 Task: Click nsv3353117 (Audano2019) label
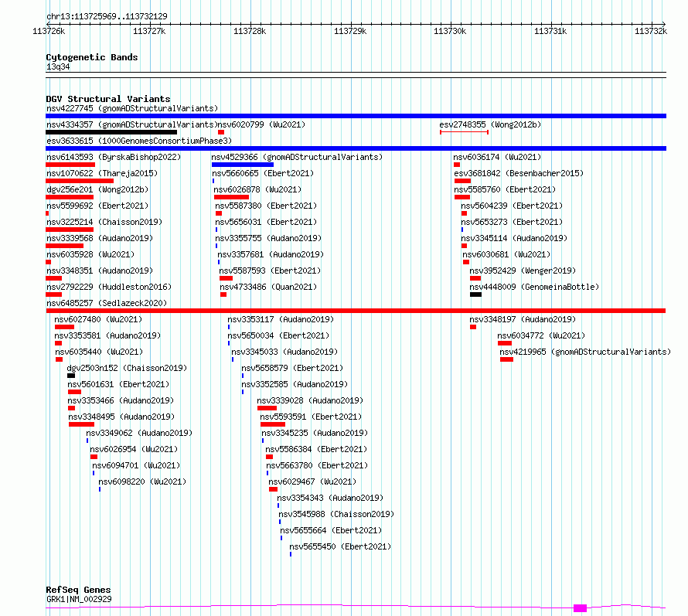pyautogui.click(x=281, y=319)
